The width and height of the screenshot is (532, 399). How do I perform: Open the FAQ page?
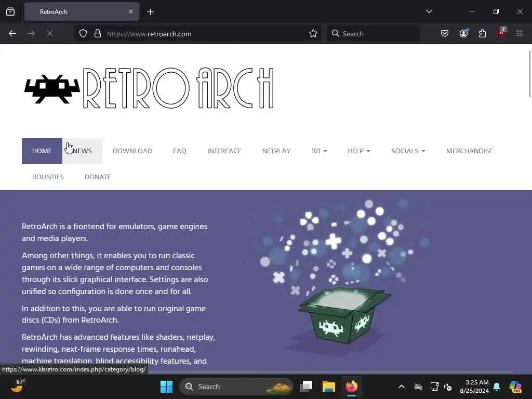[179, 151]
